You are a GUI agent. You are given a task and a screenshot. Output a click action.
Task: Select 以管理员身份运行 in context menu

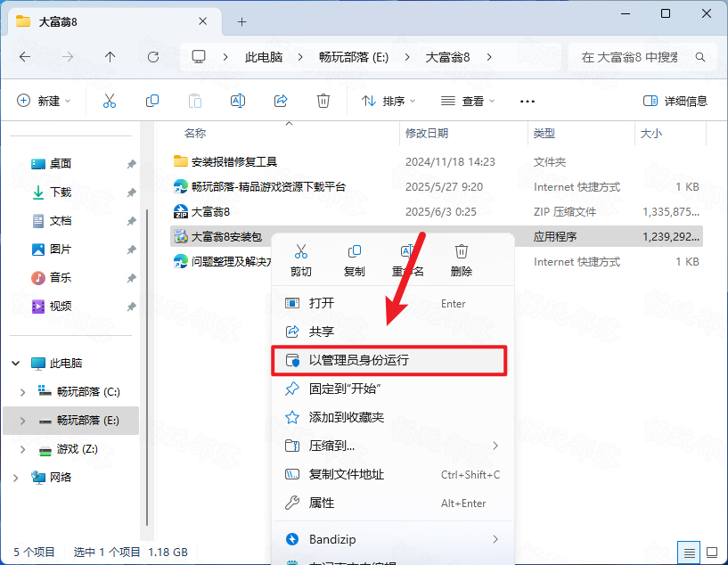click(x=389, y=360)
